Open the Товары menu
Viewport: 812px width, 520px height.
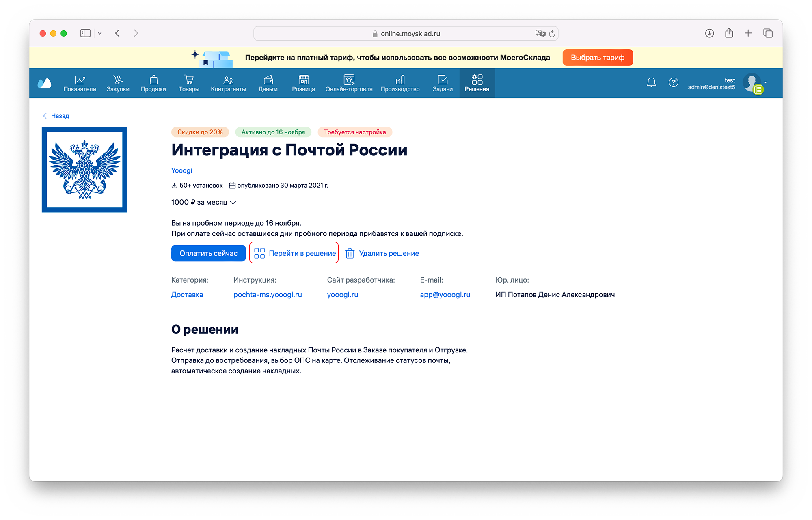click(x=189, y=83)
